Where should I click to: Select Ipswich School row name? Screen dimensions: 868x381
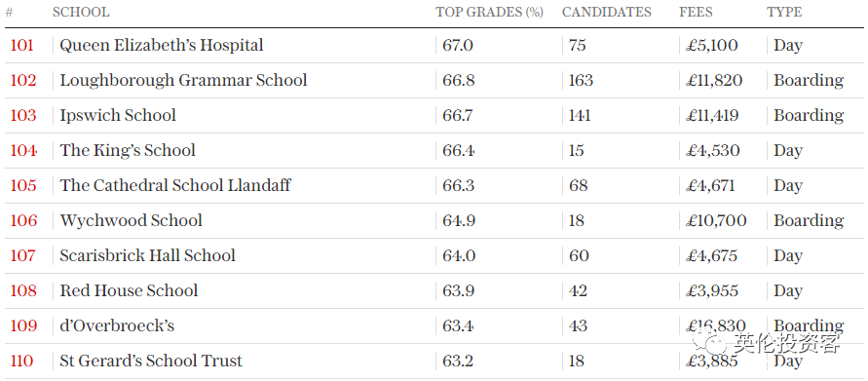tap(118, 115)
